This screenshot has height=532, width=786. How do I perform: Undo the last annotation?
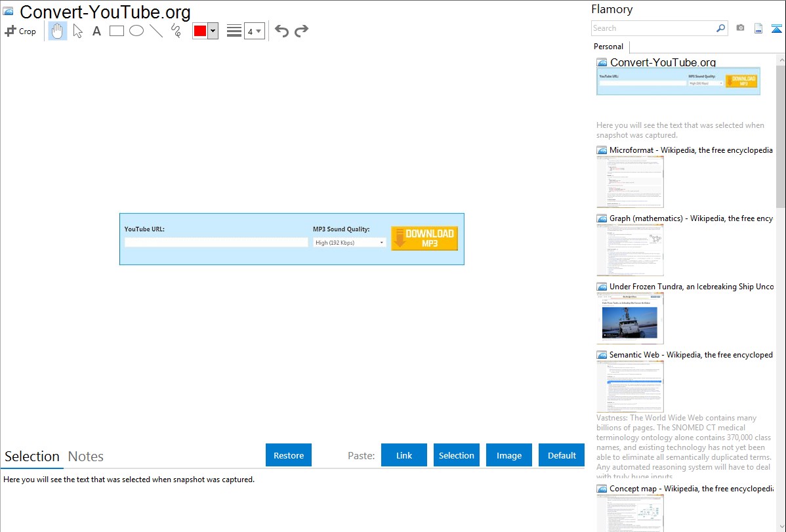click(x=281, y=31)
